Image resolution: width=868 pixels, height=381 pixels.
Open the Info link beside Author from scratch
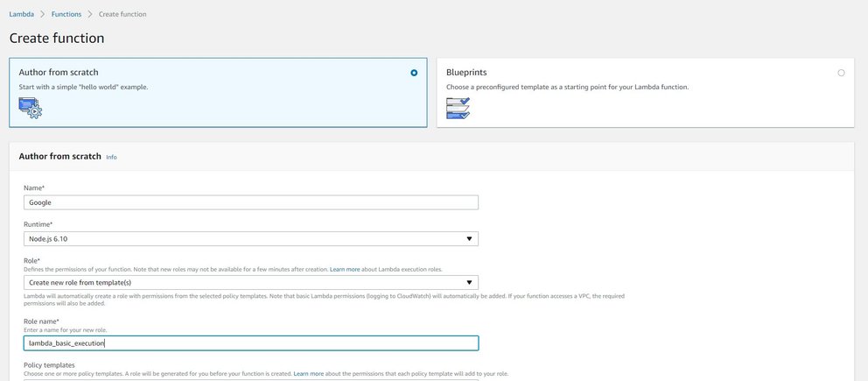[111, 157]
